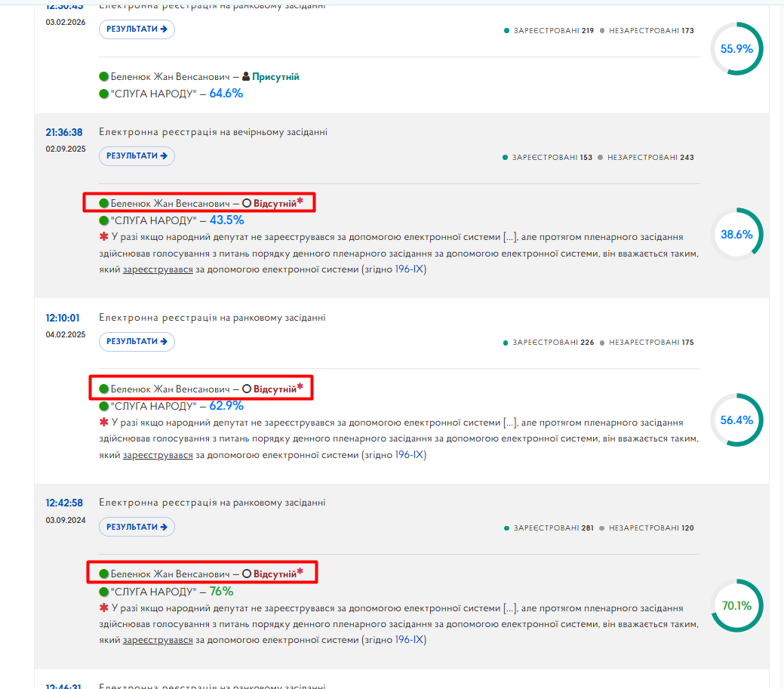Viewport: 784px width, 689px height.
Task: Click the 21:36:38 session timestamp
Action: 64,133
